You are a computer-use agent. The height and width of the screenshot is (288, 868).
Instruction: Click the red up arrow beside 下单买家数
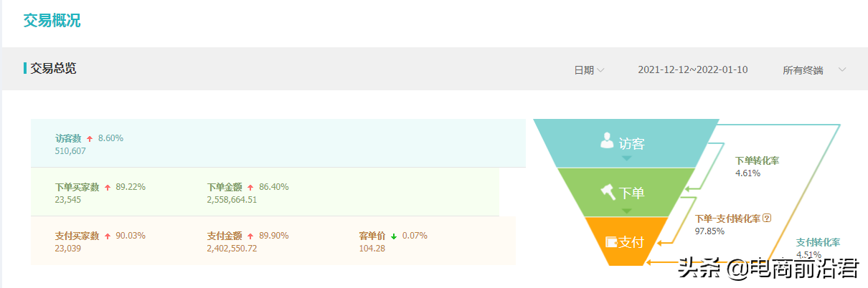click(x=108, y=187)
